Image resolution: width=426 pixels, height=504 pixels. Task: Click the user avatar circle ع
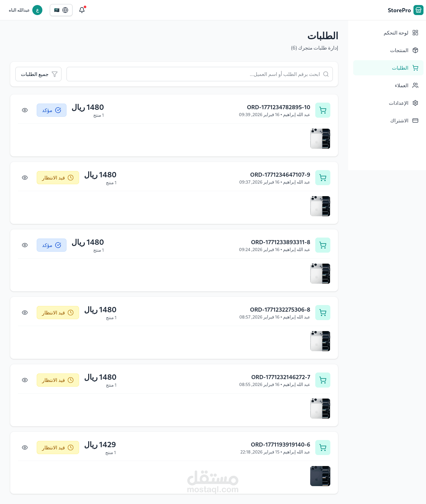pos(37,10)
